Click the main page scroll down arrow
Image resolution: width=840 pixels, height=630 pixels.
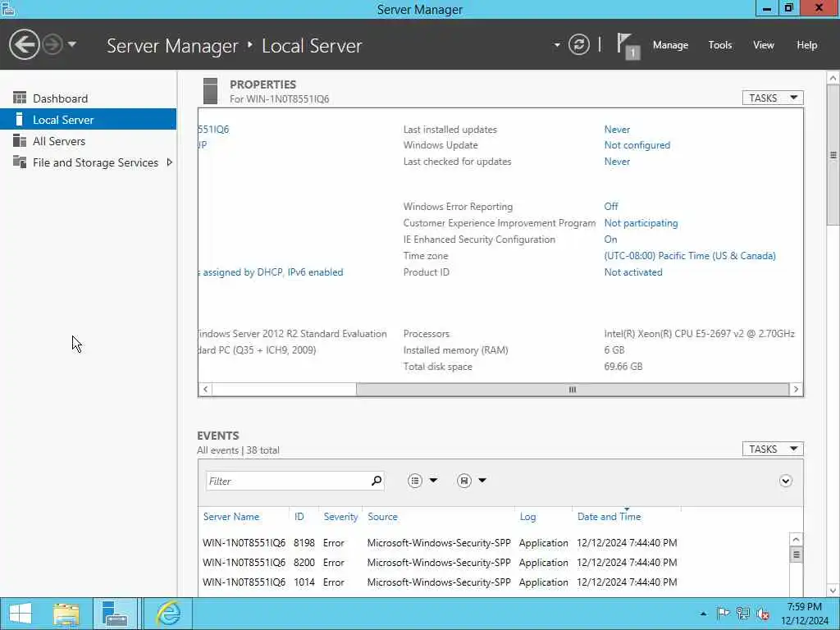(833, 591)
